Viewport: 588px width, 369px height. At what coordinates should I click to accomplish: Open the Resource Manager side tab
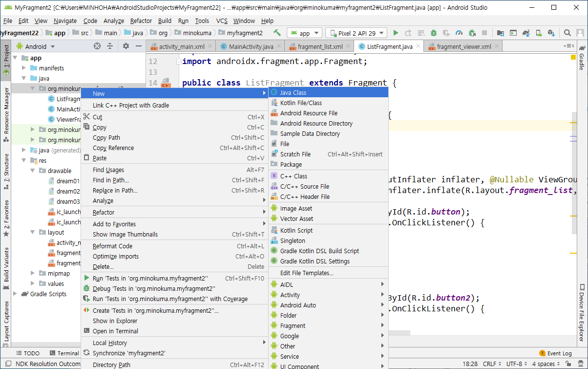(6, 114)
